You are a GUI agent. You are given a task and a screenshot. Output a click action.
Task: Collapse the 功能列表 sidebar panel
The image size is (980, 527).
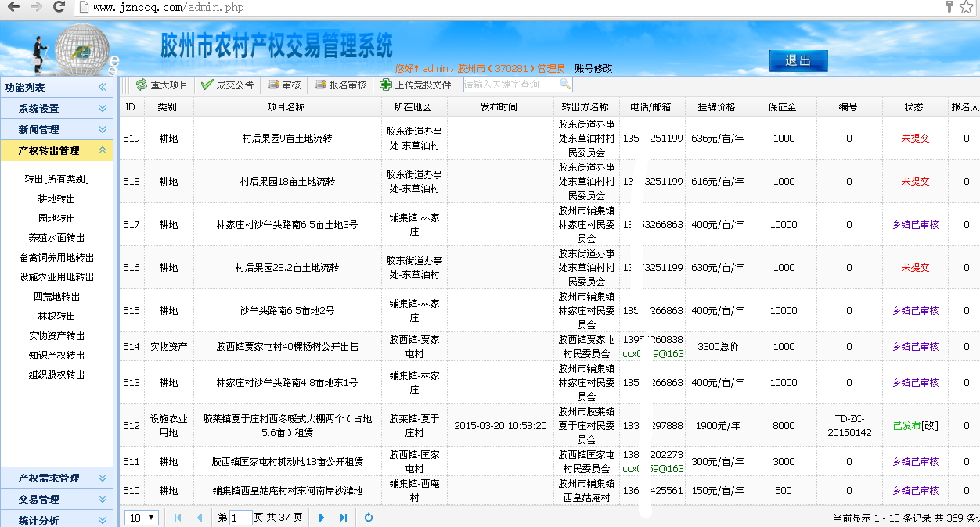102,87
